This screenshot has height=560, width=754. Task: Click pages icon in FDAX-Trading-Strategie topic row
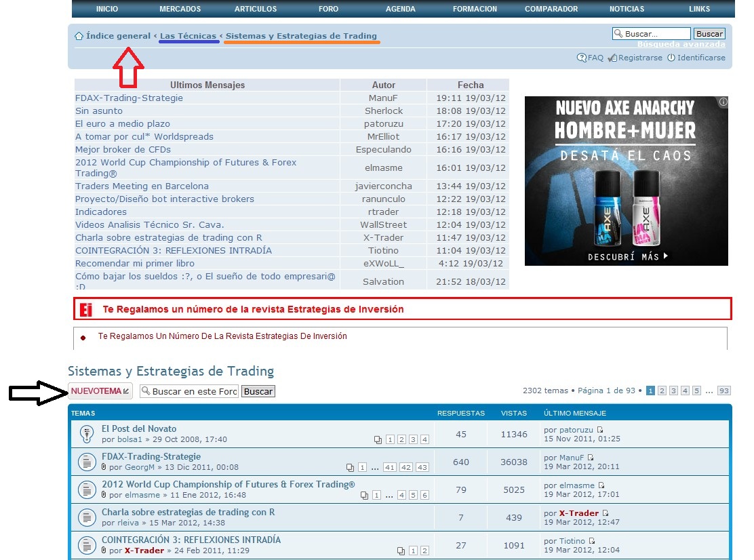pyautogui.click(x=350, y=468)
